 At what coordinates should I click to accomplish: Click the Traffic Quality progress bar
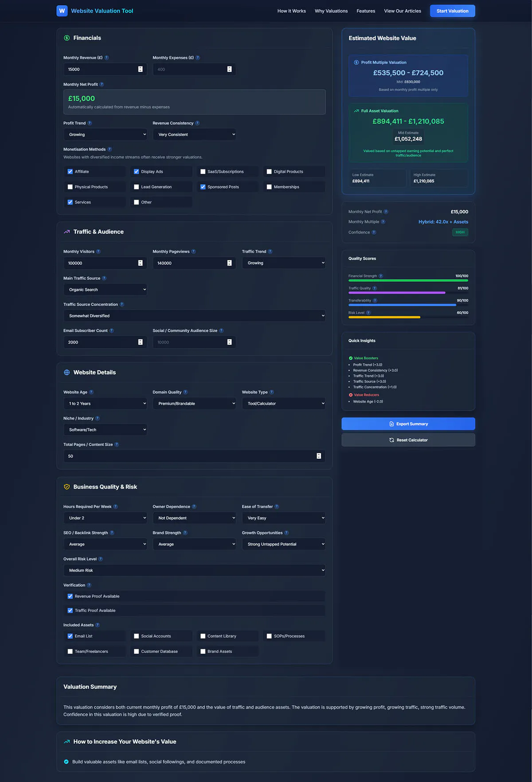408,293
